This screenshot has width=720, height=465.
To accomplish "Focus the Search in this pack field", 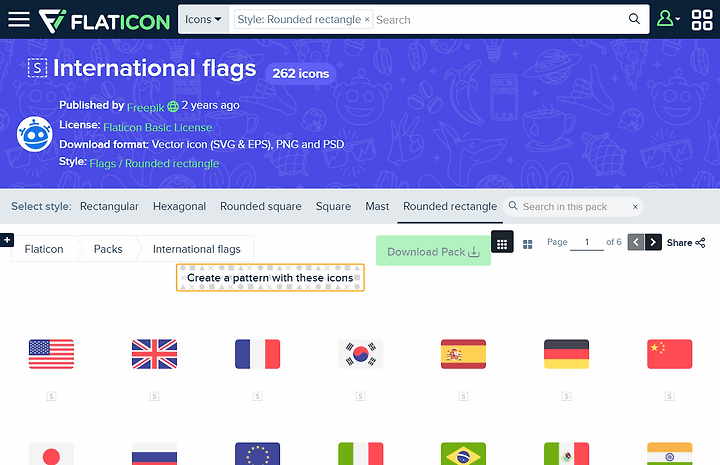I will point(574,207).
